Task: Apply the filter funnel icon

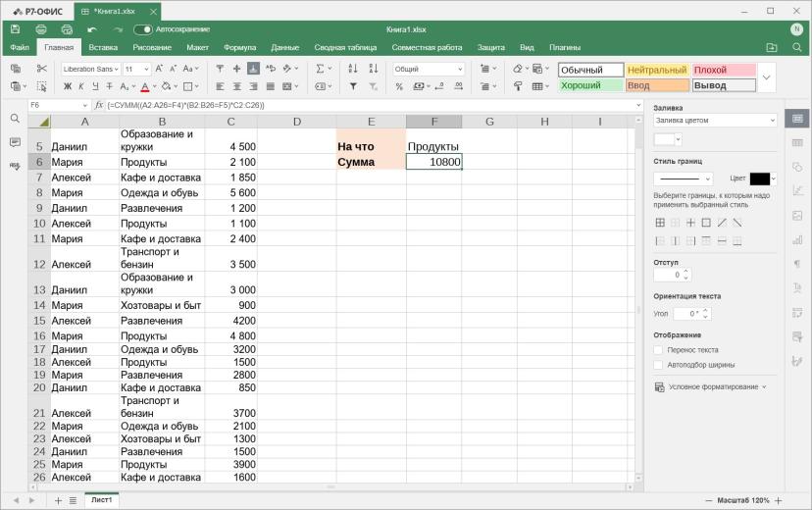Action: click(x=353, y=86)
